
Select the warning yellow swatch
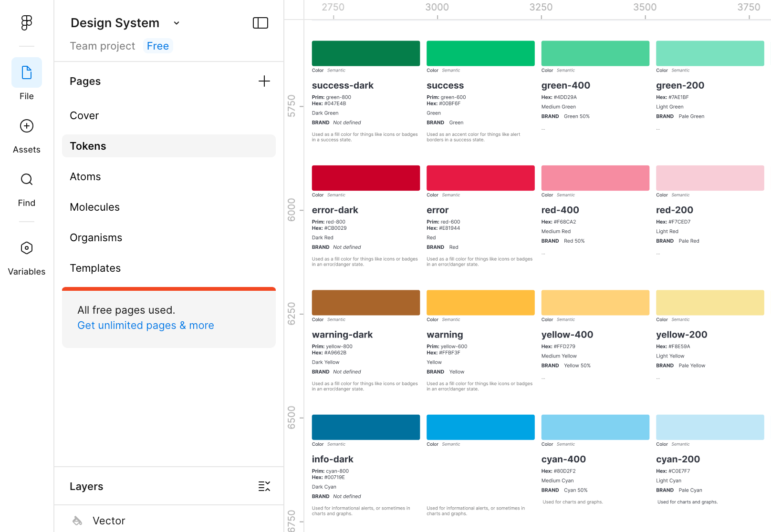[480, 303]
